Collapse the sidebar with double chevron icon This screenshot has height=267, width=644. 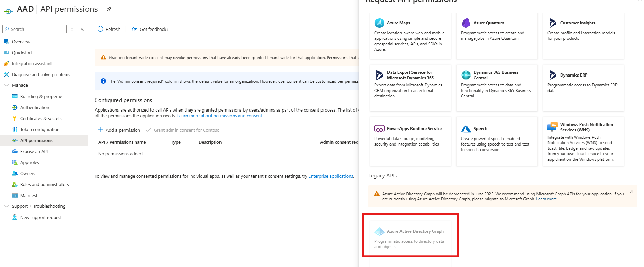[82, 29]
